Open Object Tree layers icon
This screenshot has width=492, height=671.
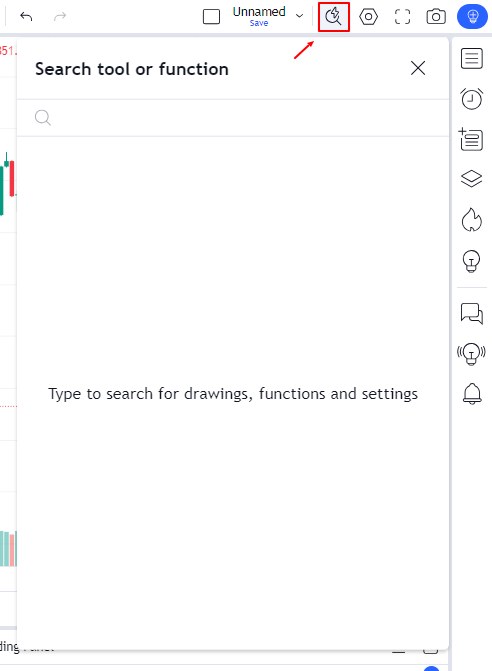point(471,178)
